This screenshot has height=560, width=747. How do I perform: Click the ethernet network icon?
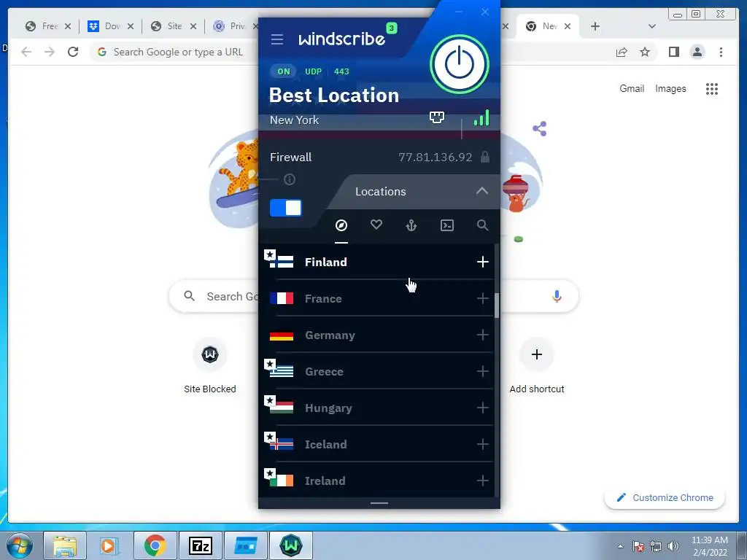click(x=437, y=117)
